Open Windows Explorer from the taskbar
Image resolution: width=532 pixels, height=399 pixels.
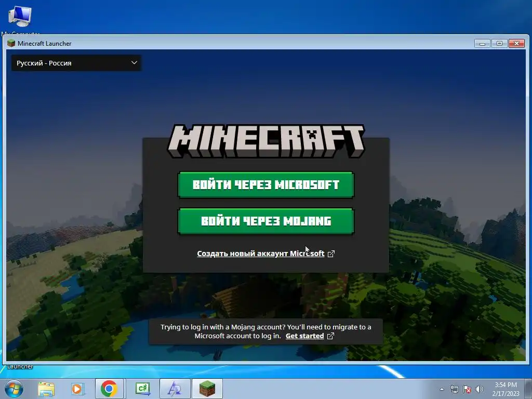[x=46, y=389]
